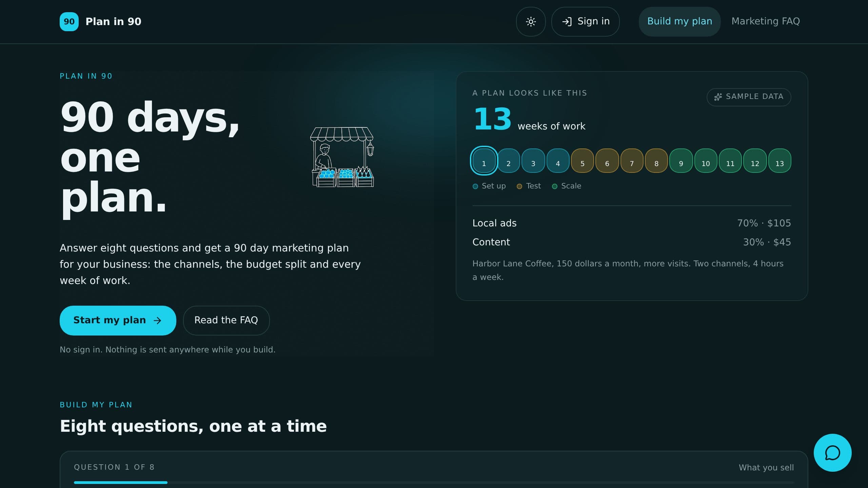Select week 7 chip
868x488 pixels.
(632, 161)
